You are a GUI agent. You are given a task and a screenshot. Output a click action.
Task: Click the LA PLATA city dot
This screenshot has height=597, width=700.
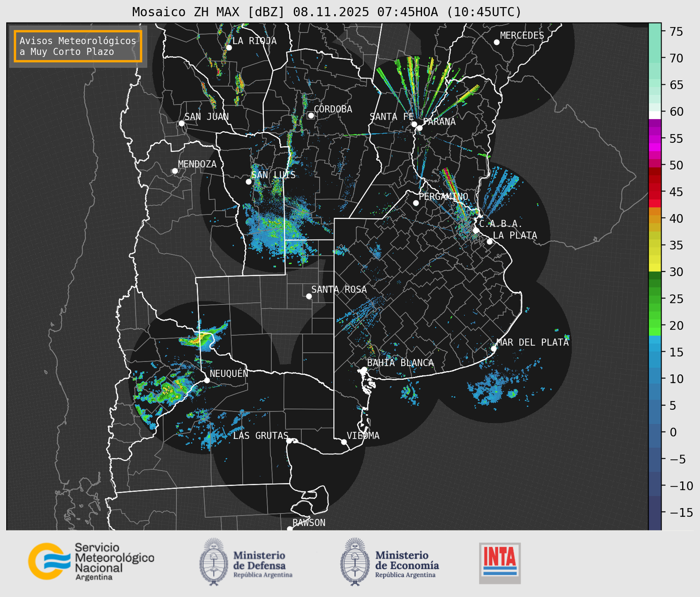490,242
